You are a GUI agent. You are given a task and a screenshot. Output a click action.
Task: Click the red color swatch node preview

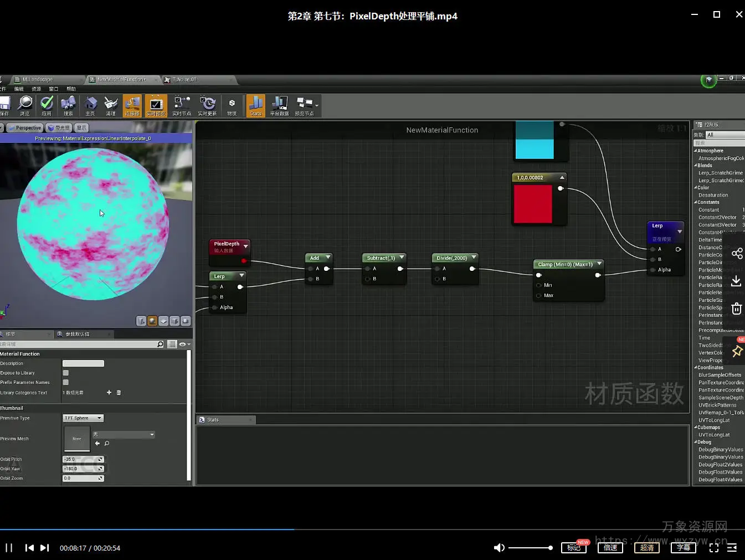click(x=533, y=204)
